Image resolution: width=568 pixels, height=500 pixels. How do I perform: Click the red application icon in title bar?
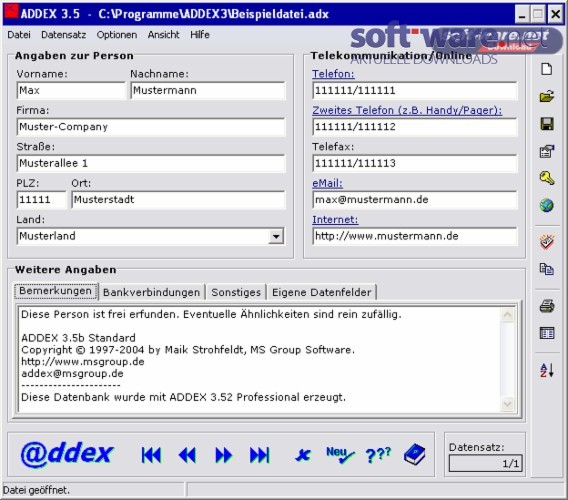[11, 12]
